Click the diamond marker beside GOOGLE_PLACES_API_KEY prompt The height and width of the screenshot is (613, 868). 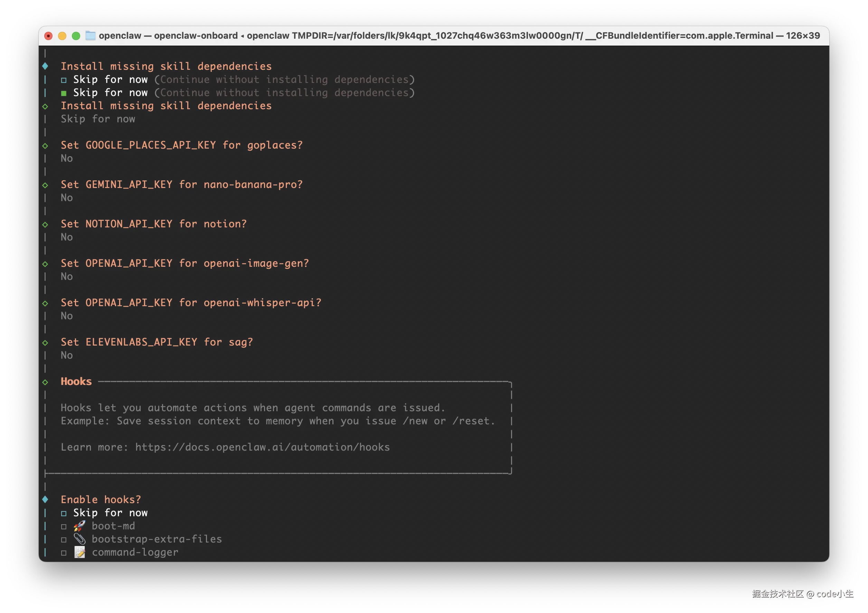point(45,145)
